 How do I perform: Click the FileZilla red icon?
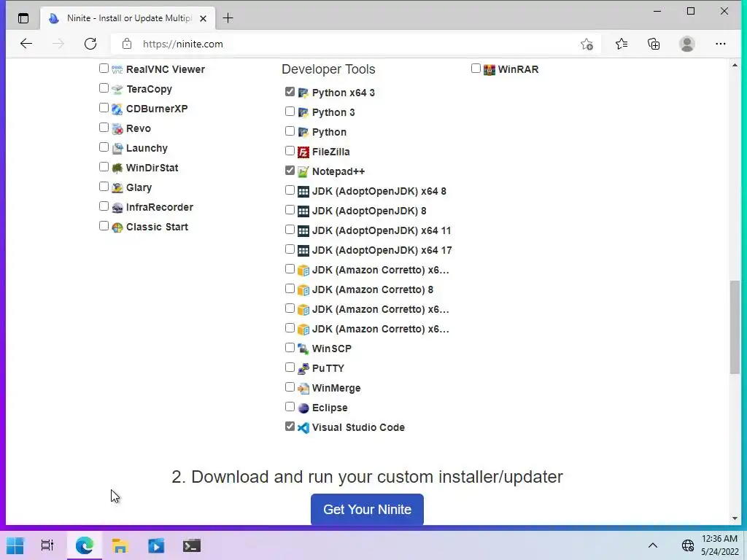(303, 152)
